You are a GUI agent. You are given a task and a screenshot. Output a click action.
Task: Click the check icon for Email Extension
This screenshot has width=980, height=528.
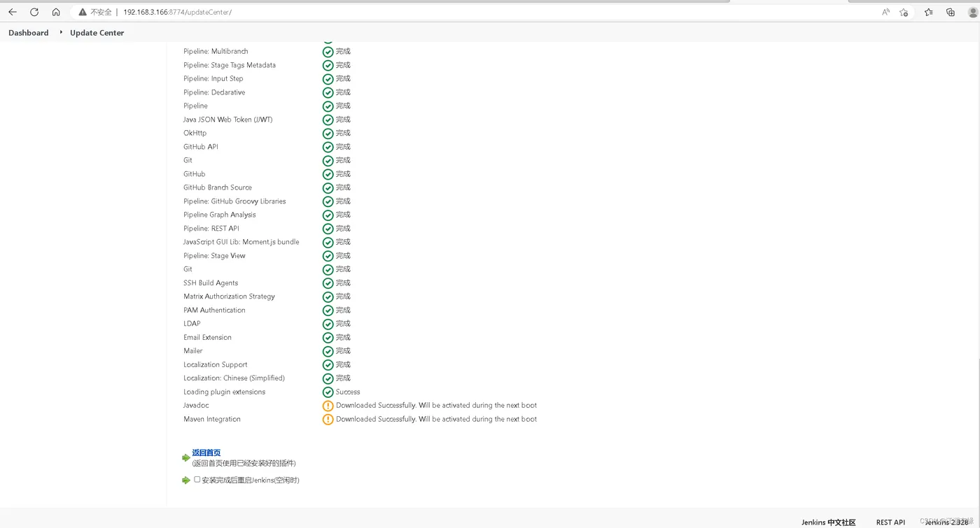(328, 338)
